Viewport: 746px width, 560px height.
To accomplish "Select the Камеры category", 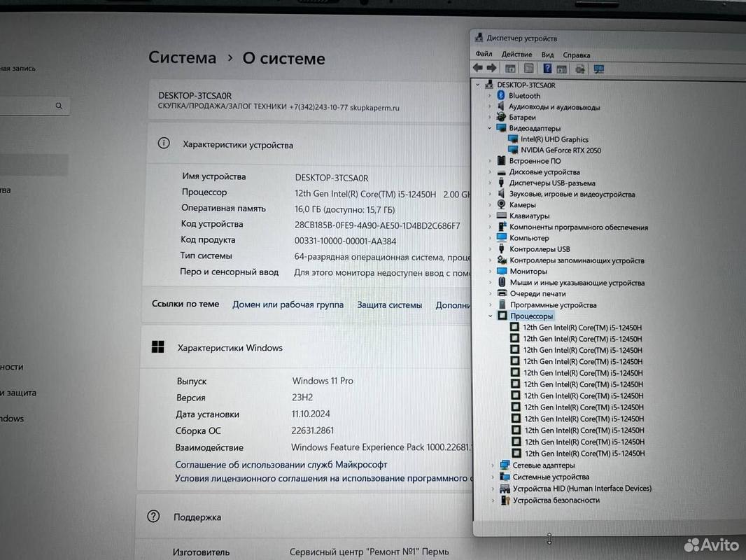I will 522,205.
